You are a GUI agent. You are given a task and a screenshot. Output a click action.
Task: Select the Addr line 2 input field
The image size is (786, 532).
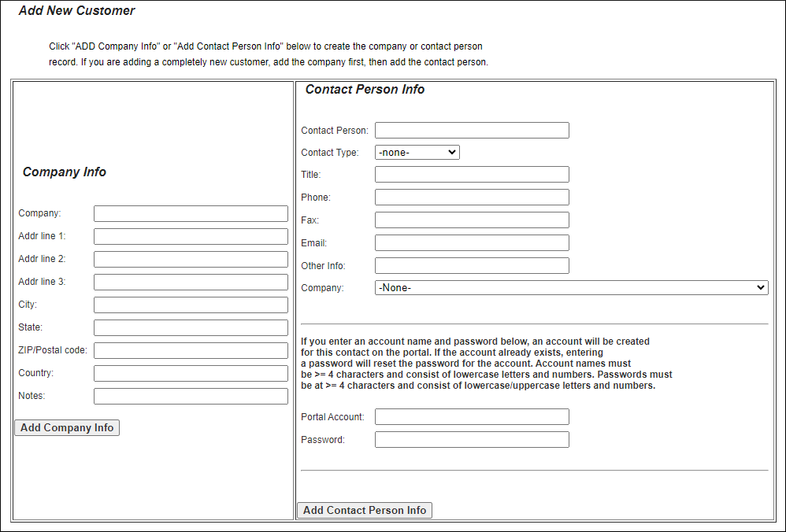(191, 258)
